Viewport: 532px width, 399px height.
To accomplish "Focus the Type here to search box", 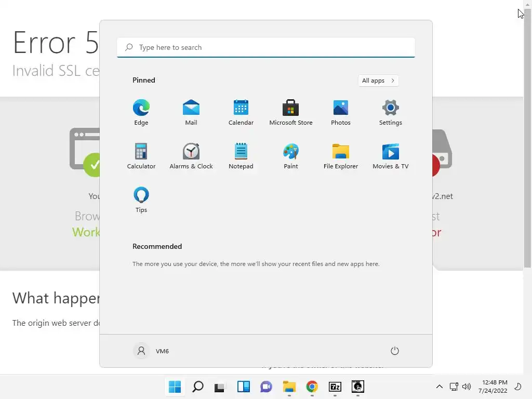I will (266, 47).
